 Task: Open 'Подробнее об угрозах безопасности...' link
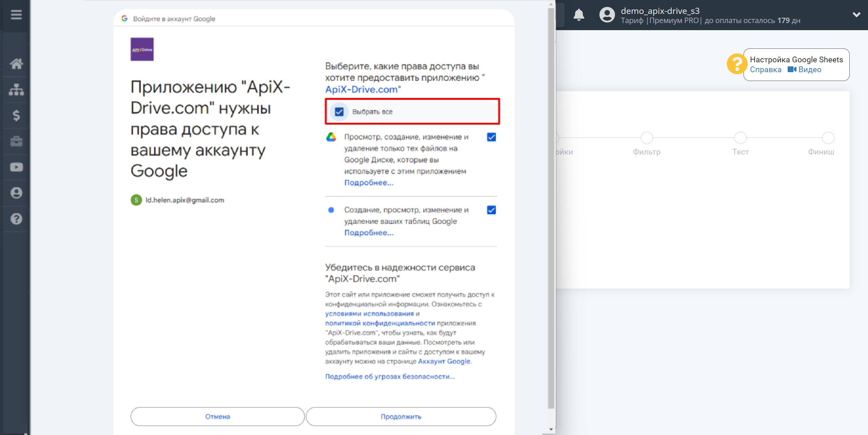pos(390,376)
